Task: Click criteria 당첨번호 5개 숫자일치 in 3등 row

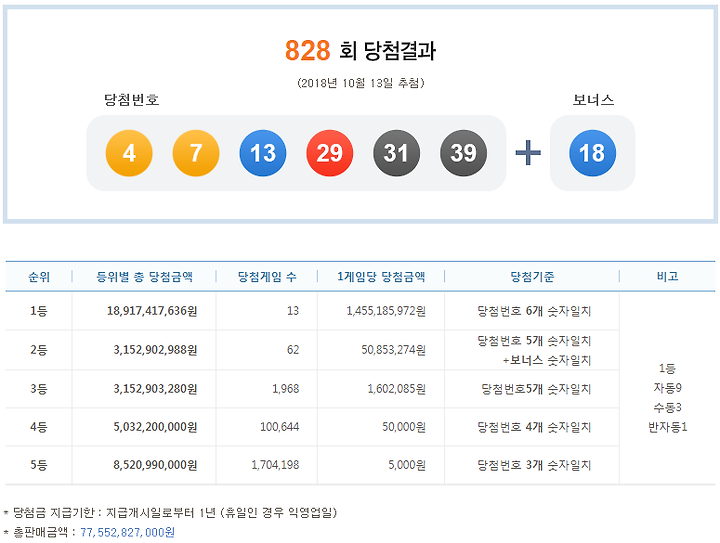Action: pos(536,389)
